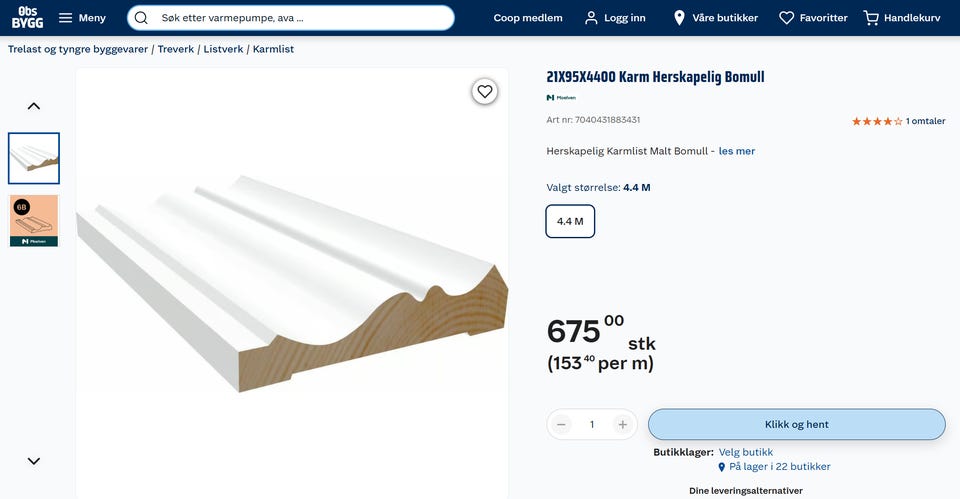The width and height of the screenshot is (960, 499).
Task: Click the search magnifier icon
Action: click(141, 18)
